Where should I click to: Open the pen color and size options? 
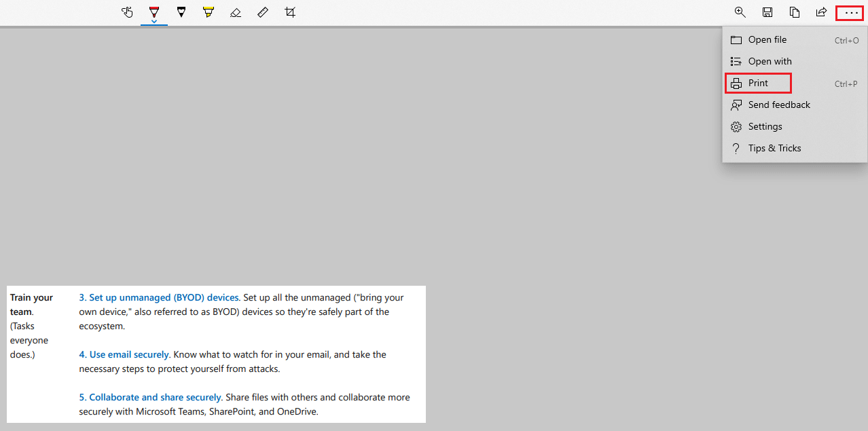coord(154,20)
